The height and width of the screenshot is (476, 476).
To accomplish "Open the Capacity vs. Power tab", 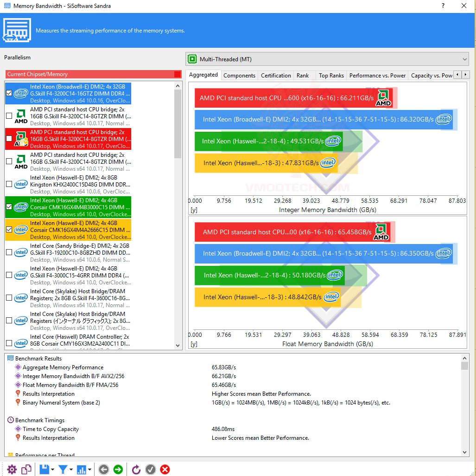I will (431, 75).
